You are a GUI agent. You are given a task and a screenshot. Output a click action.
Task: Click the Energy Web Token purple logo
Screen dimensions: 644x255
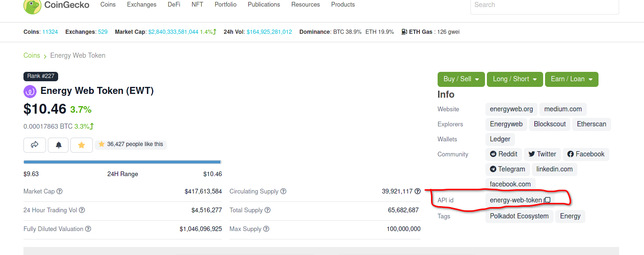tap(30, 91)
